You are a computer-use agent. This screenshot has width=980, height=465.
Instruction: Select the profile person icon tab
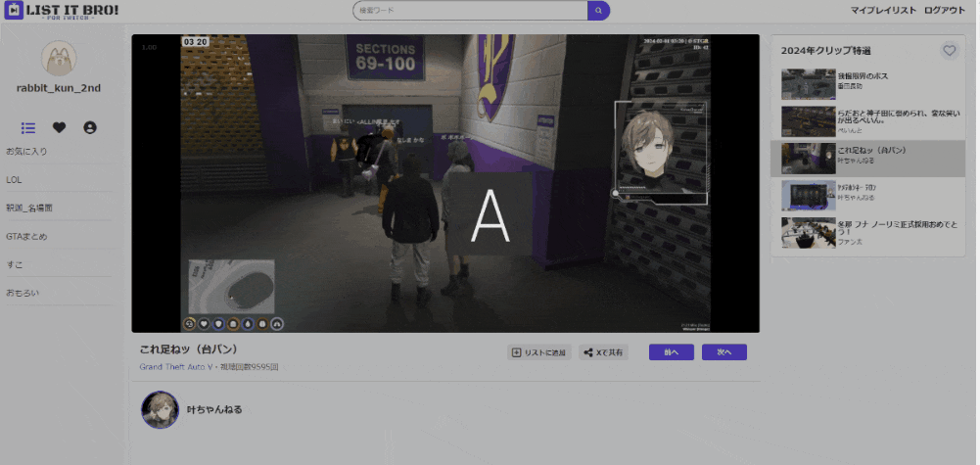(x=90, y=127)
